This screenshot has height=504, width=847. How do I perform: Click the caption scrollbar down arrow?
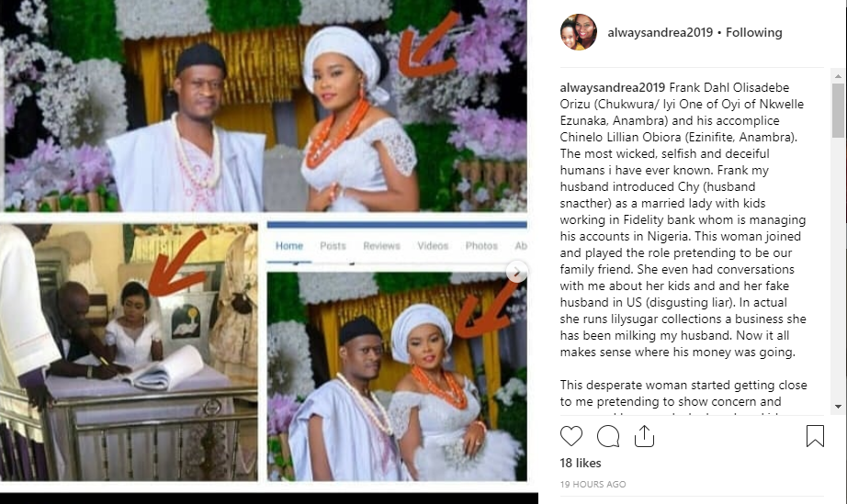pyautogui.click(x=837, y=406)
